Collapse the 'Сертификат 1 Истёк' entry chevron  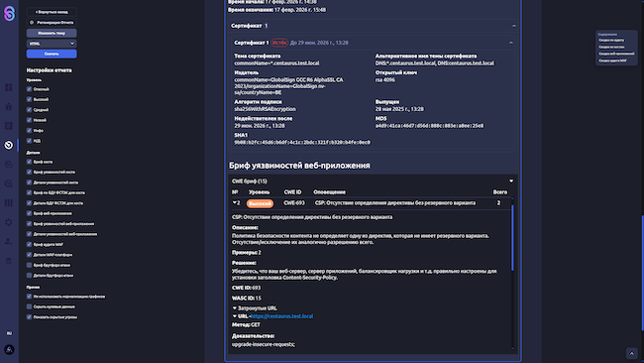coord(511,43)
